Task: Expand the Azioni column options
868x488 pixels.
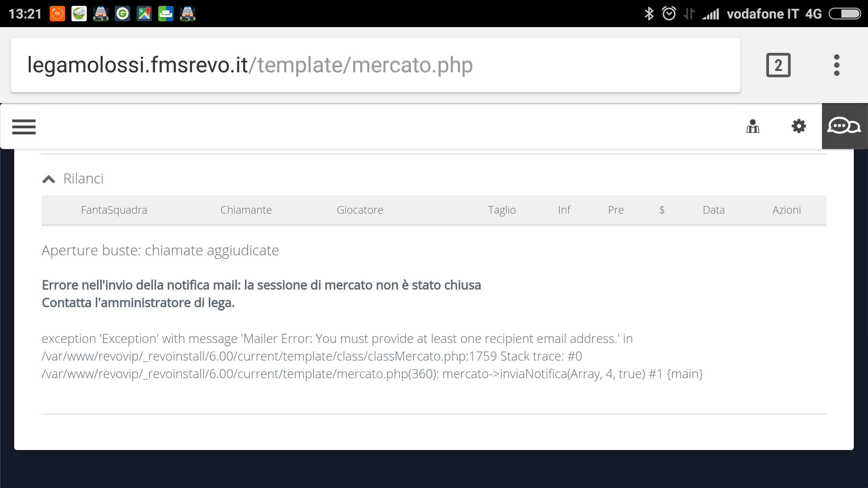Action: [786, 210]
